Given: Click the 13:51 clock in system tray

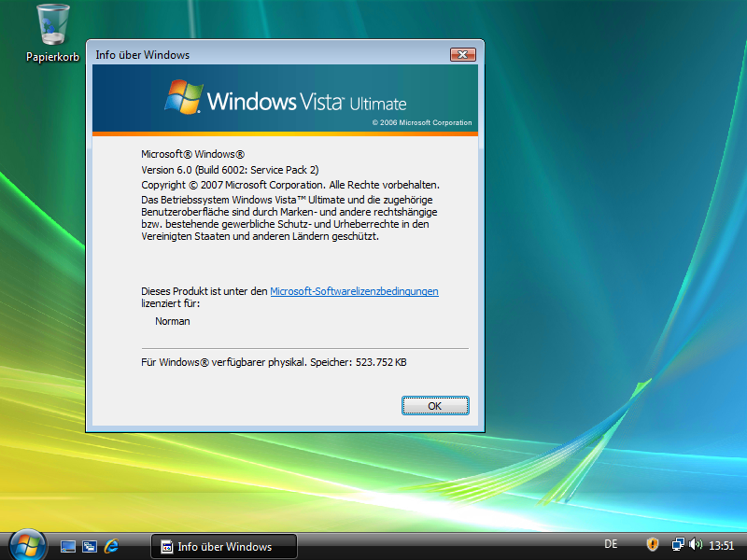Looking at the screenshot, I should tap(722, 546).
